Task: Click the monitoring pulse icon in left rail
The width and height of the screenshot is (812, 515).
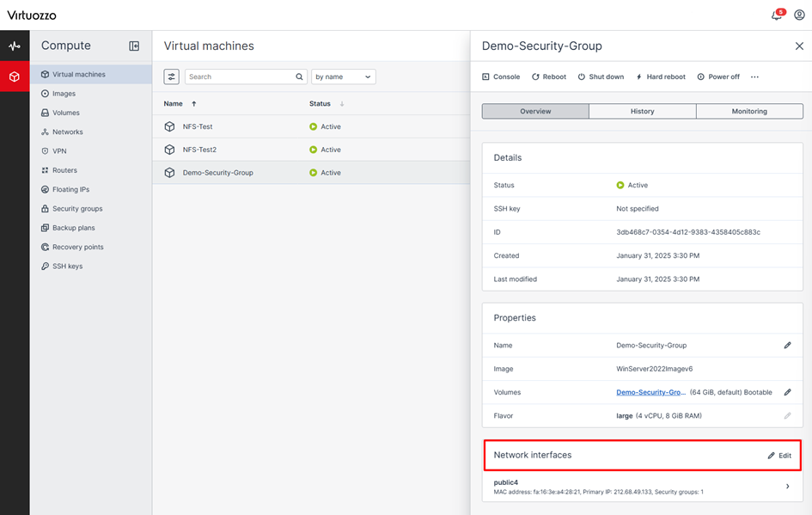Action: 15,46
